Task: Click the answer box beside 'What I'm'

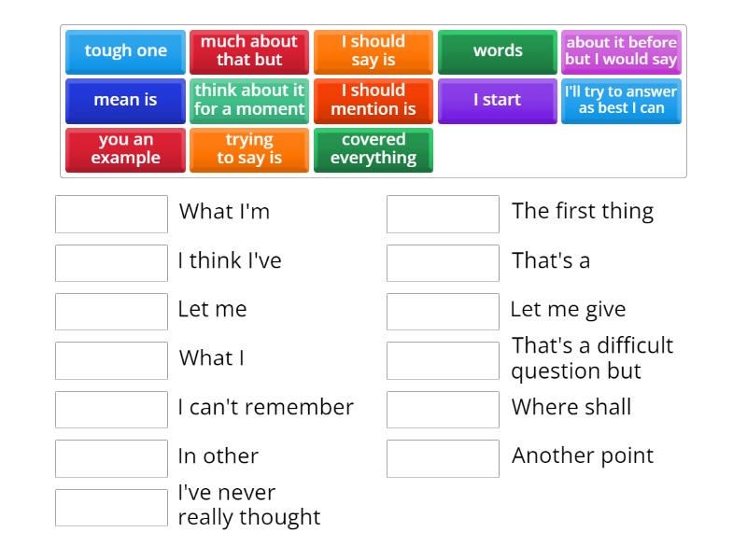Action: tap(111, 214)
